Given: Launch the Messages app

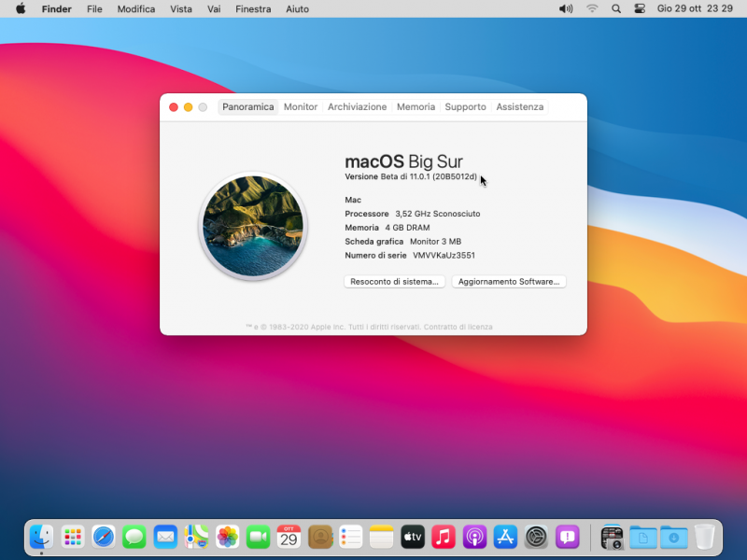Looking at the screenshot, I should tap(134, 537).
